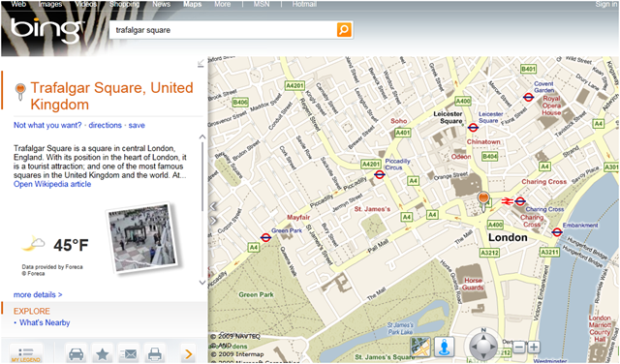Open the Shopping tab
Image resolution: width=620 pixels, height=364 pixels.
coord(124,4)
